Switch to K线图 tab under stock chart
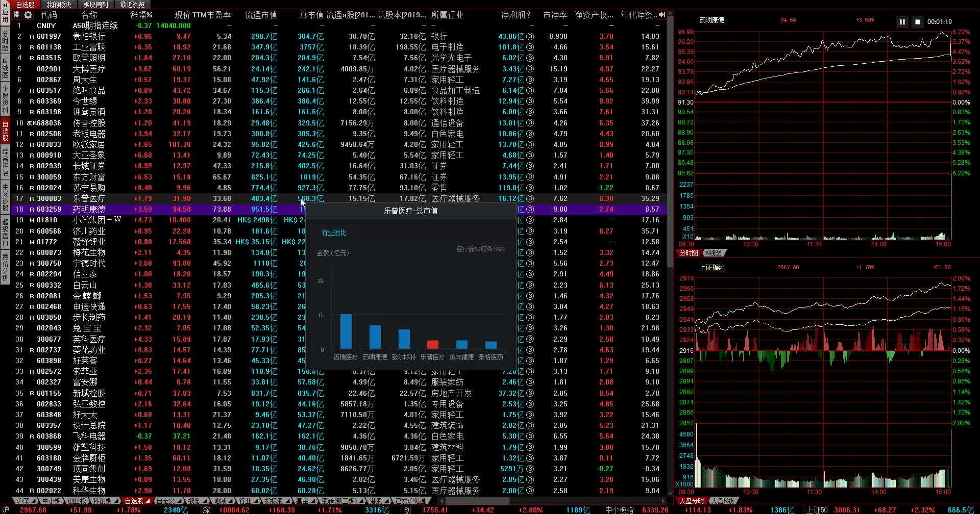Screen dimensions: 980x514 point(714,253)
